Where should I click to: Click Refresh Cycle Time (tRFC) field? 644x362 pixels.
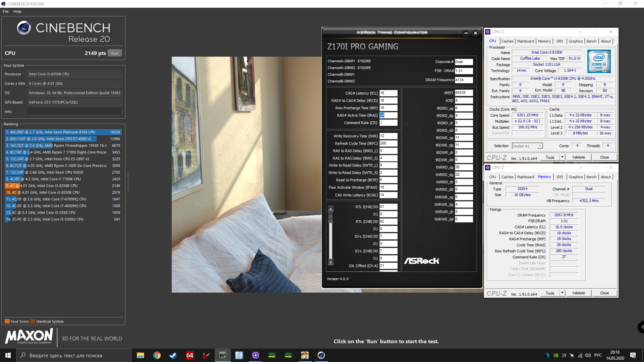[x=388, y=143]
